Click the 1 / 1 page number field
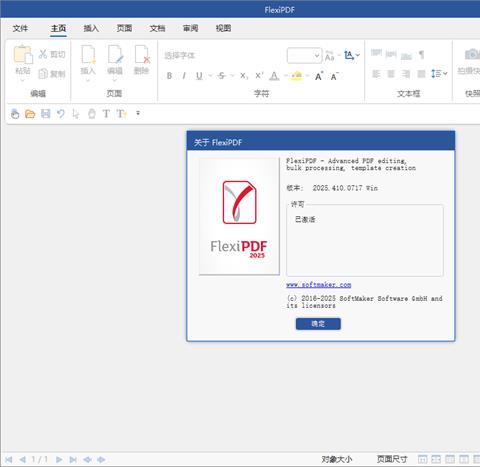 [40, 460]
